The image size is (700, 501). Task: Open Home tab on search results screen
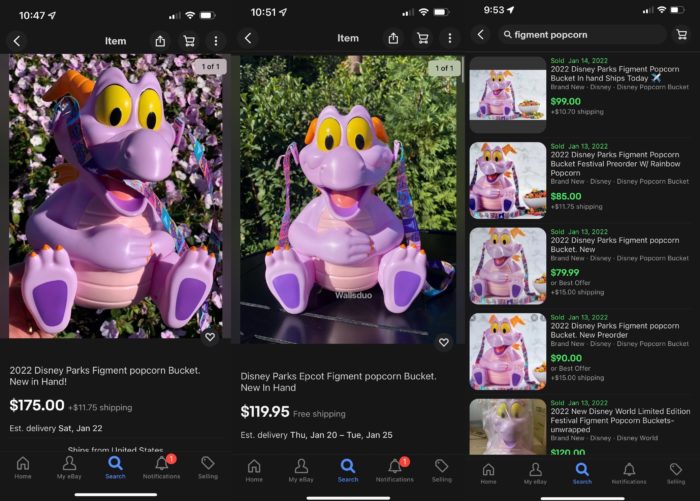[x=488, y=473]
